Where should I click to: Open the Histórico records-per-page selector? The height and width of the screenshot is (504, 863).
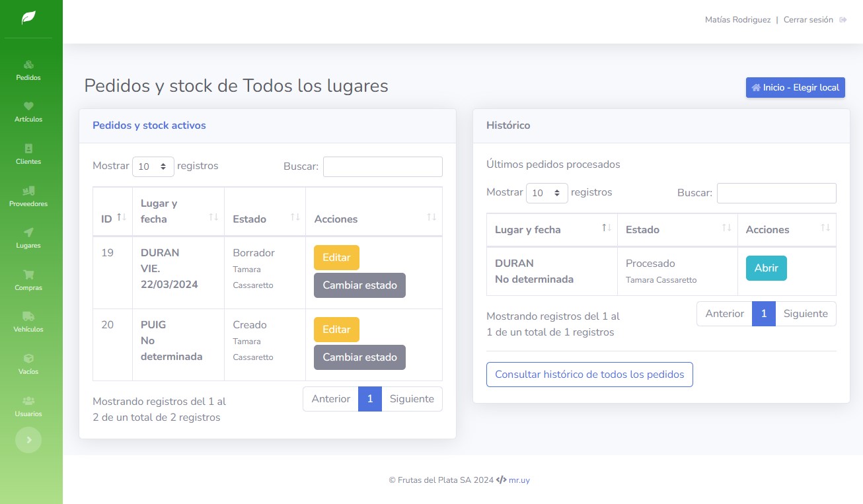coord(547,193)
